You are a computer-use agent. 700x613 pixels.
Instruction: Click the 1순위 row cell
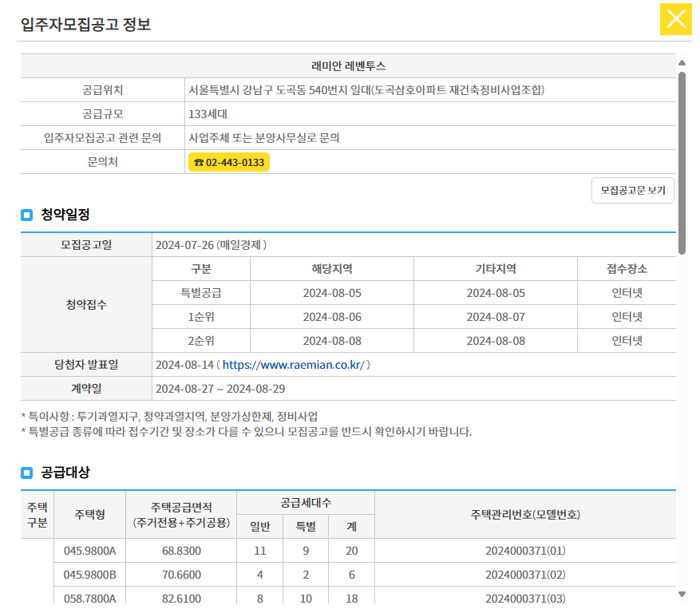(201, 317)
